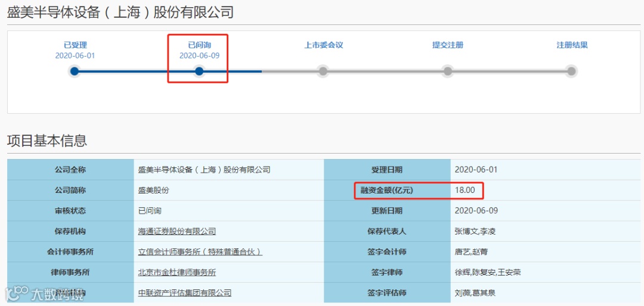Click the 会计师事务所 label cell
This screenshot has height=306, width=644.
(70, 252)
